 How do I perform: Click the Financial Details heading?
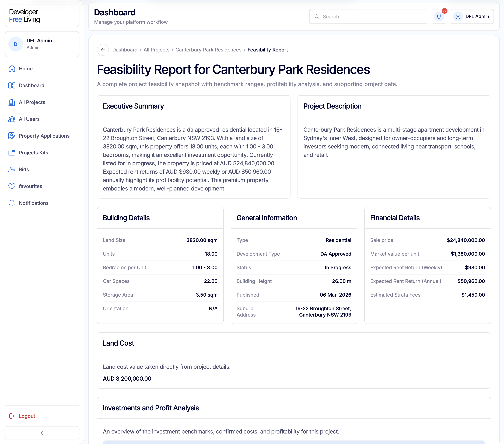click(x=395, y=218)
